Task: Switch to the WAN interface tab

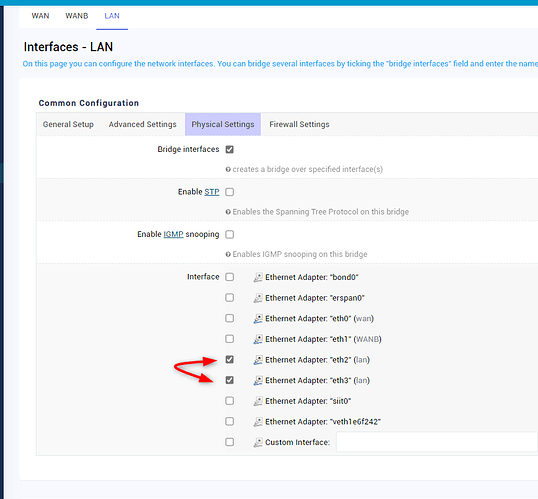Action: (40, 16)
